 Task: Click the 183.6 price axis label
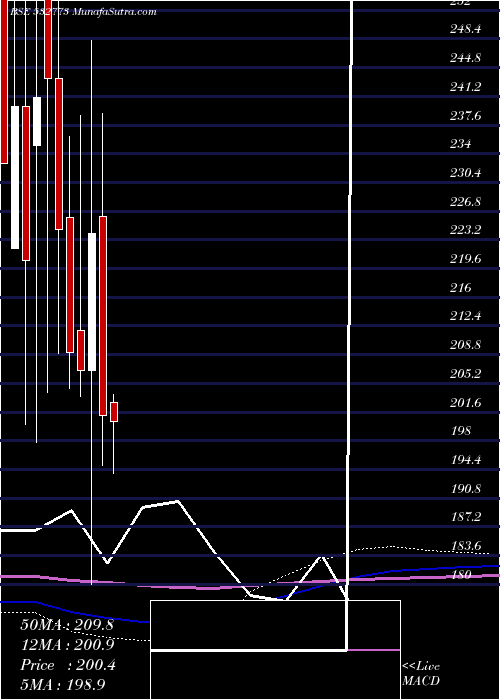(465, 546)
